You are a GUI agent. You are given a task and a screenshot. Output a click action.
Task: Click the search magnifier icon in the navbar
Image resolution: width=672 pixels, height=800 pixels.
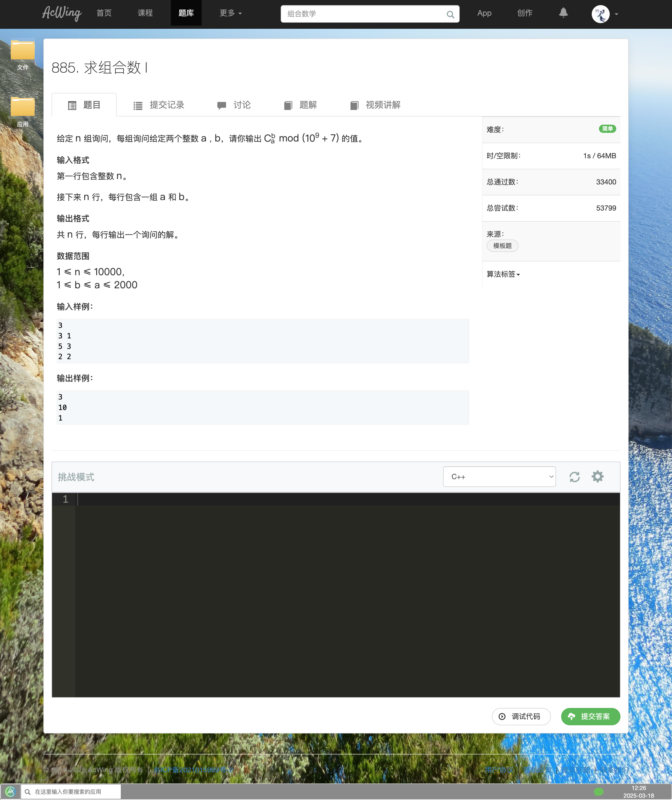coord(450,14)
